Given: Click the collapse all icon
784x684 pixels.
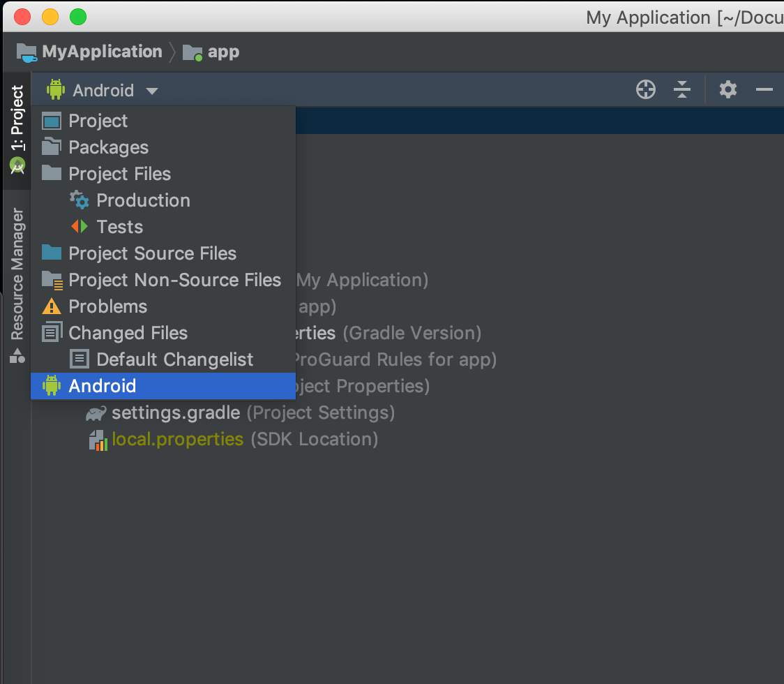Looking at the screenshot, I should [x=681, y=89].
